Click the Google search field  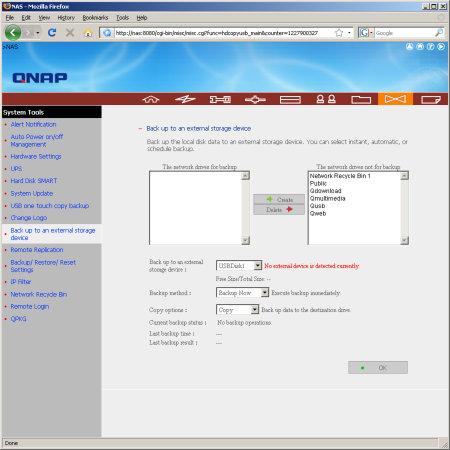point(404,33)
